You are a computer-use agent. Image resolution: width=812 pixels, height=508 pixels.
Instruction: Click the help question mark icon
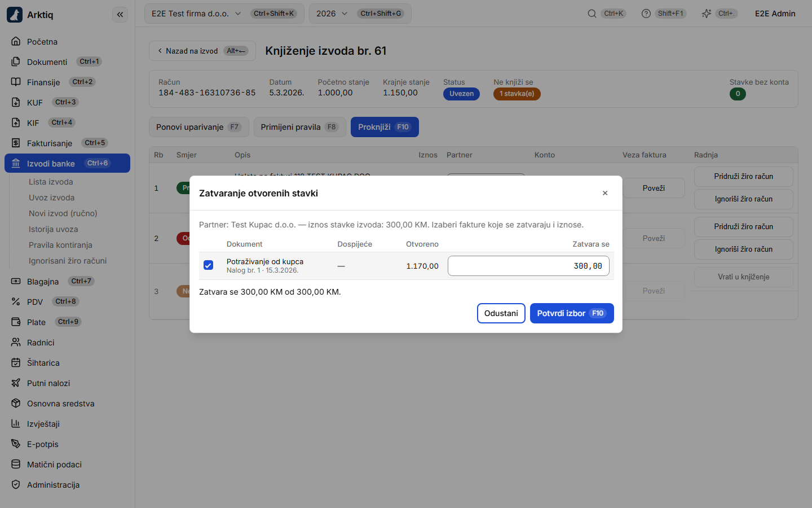[x=646, y=14]
